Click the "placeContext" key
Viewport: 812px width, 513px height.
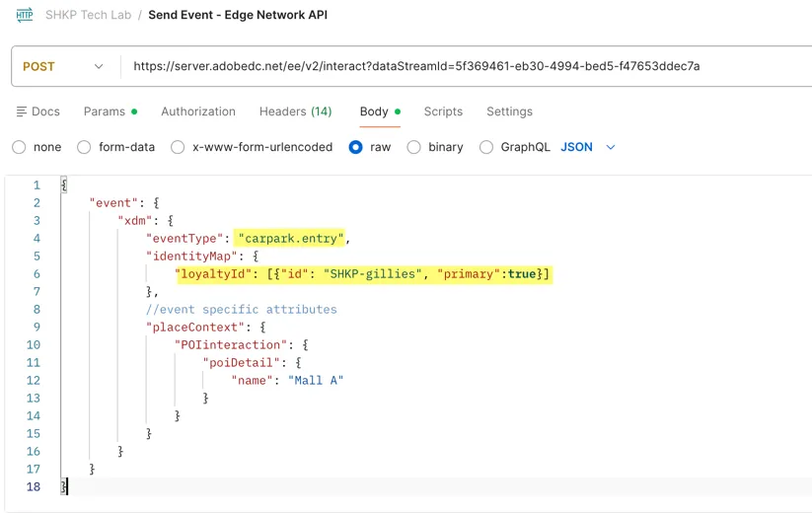[195, 328]
